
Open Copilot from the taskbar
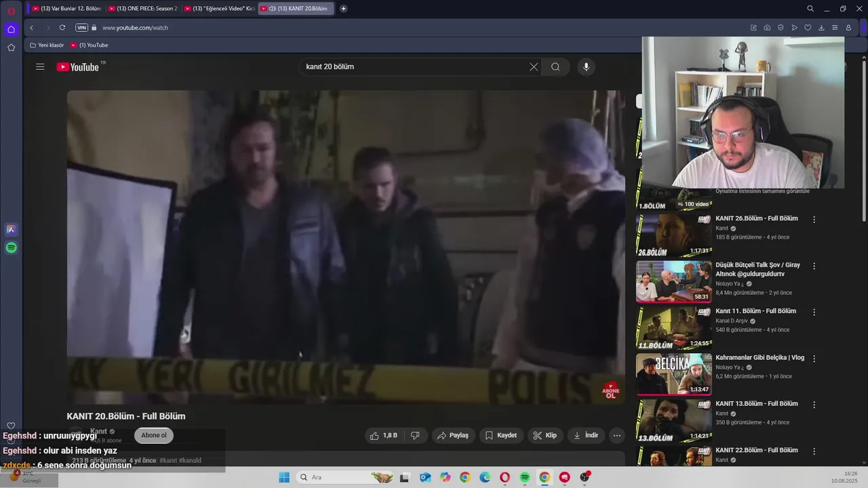445,477
